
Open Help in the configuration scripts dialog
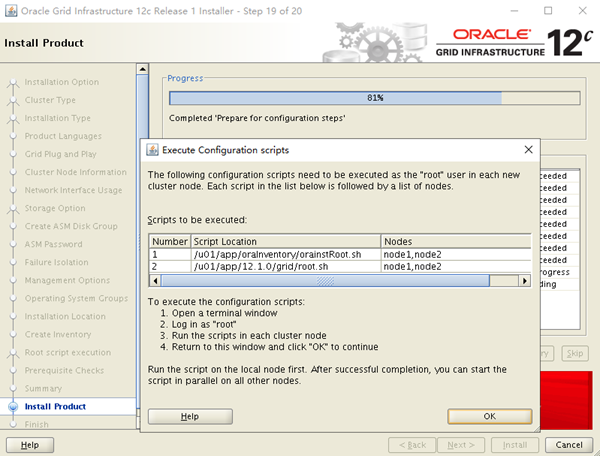[x=190, y=416]
